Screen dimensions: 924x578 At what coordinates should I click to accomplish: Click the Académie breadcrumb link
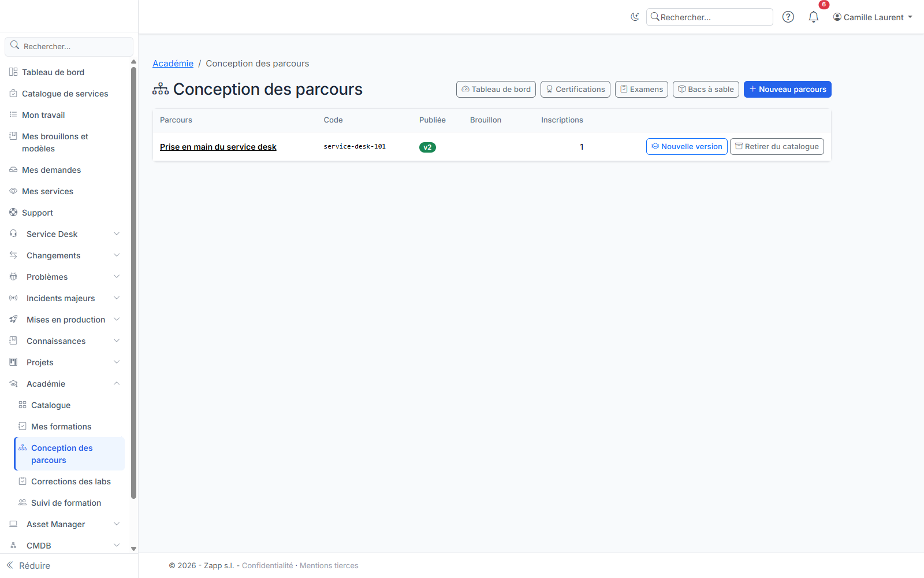(x=173, y=64)
